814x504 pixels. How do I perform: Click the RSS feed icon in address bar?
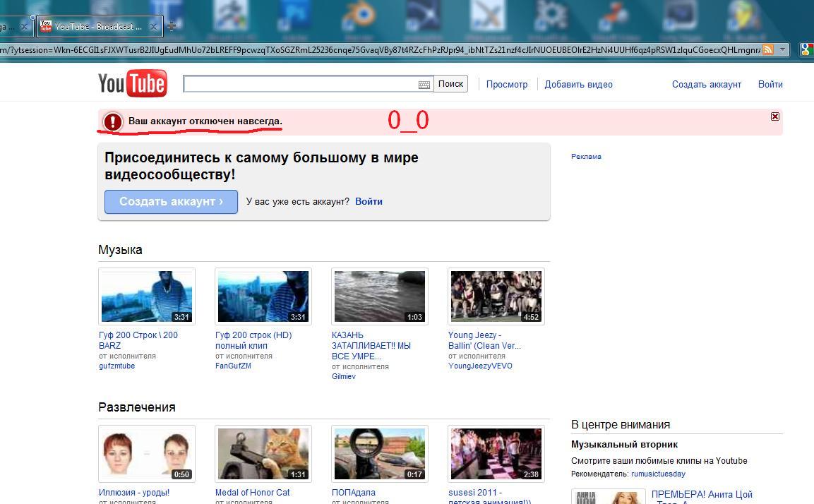click(x=768, y=50)
